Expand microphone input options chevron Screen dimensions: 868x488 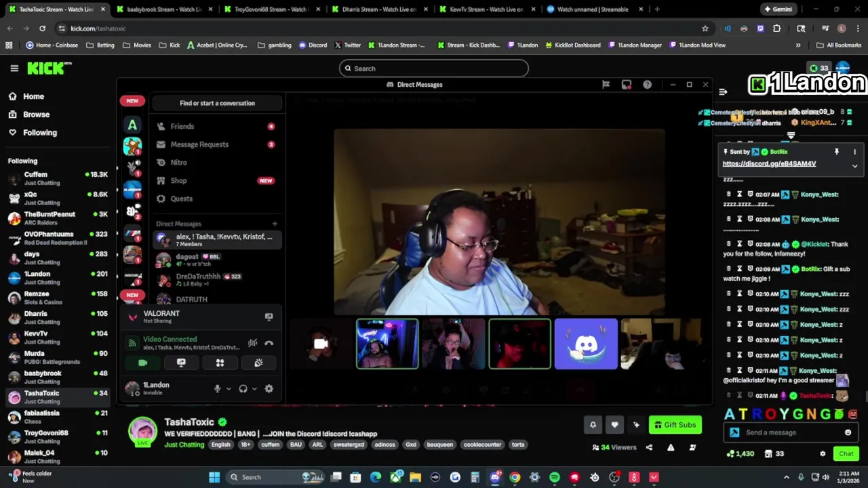pyautogui.click(x=229, y=389)
